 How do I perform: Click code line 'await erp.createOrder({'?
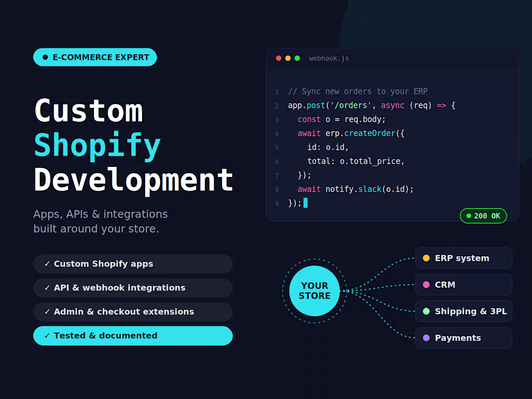click(x=351, y=133)
